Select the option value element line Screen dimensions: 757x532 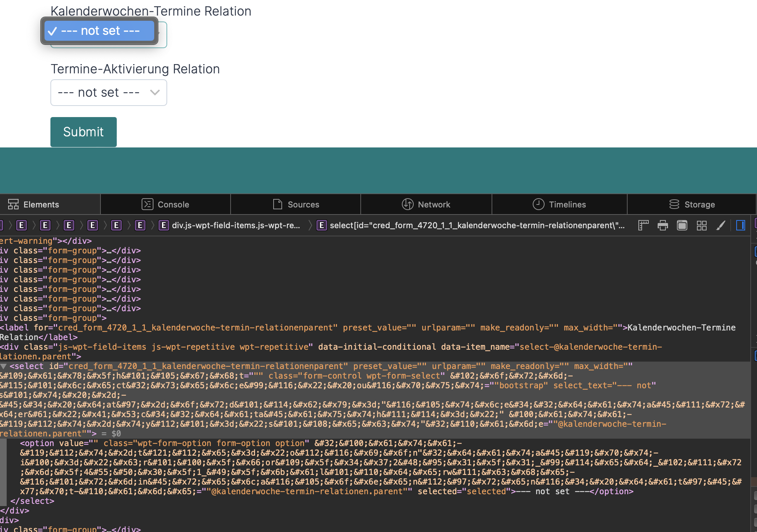pos(381,467)
